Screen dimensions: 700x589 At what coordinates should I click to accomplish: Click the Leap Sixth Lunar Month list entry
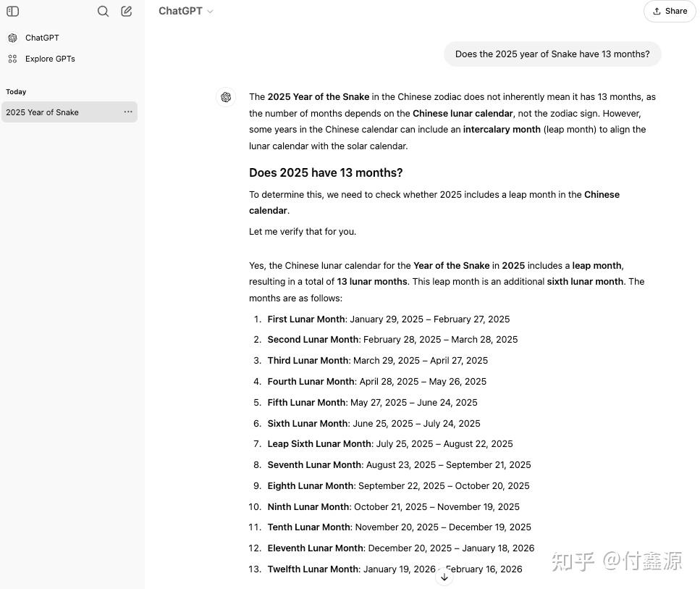click(x=389, y=443)
